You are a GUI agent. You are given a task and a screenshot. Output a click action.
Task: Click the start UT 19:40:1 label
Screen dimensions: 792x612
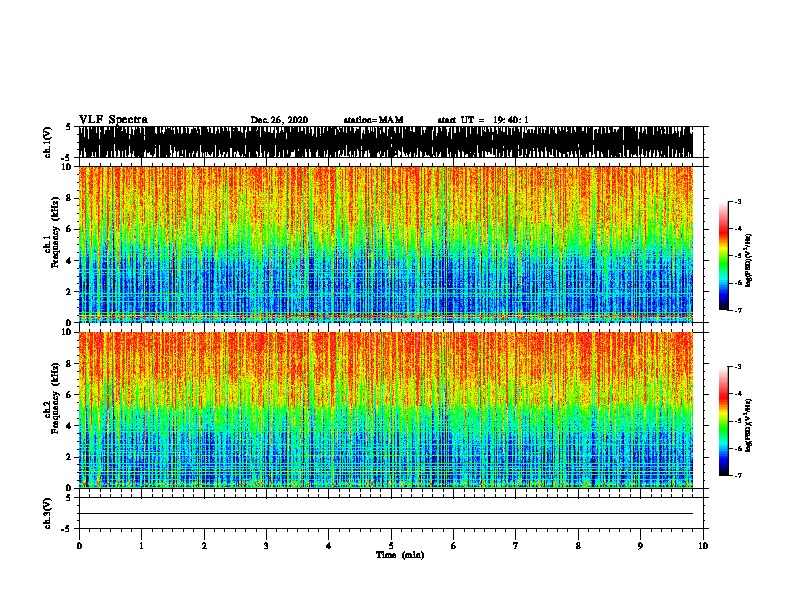coord(483,120)
